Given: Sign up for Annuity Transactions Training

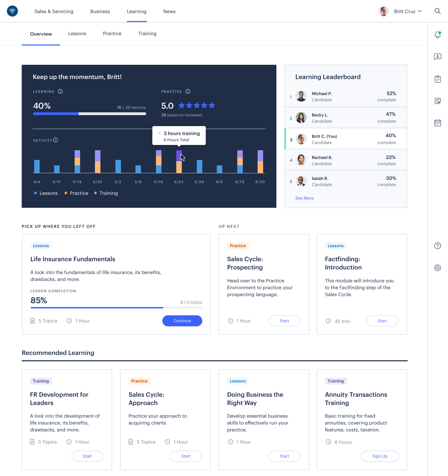Looking at the screenshot, I should [x=380, y=456].
